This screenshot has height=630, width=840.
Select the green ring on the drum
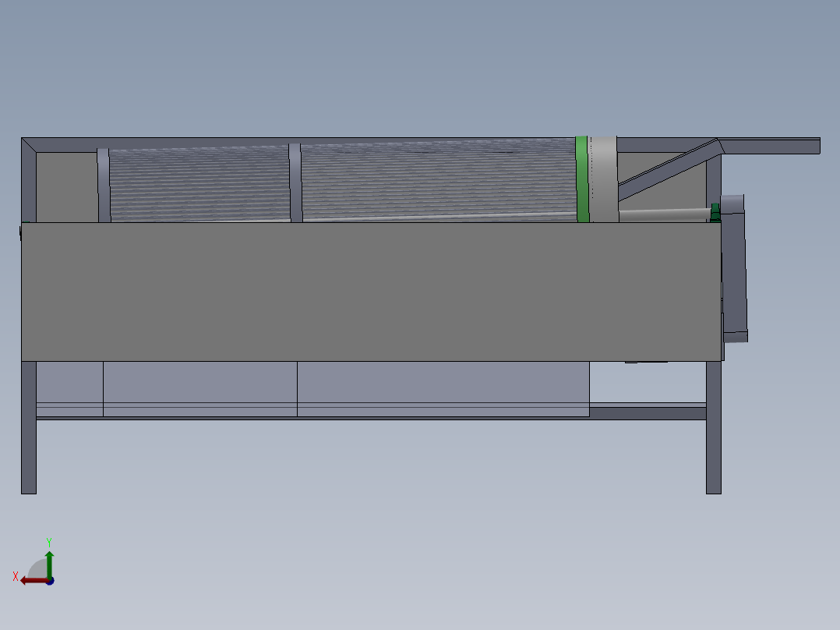tap(582, 179)
